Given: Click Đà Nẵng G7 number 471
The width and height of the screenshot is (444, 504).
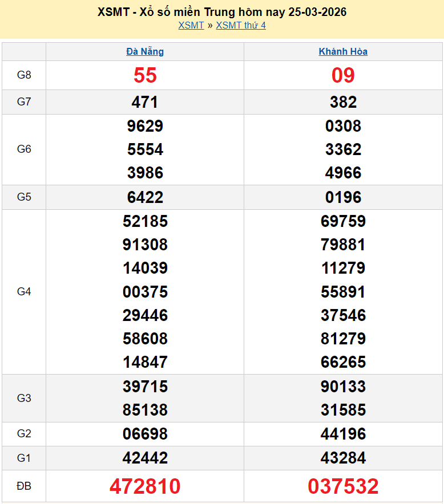Looking at the screenshot, I should [x=145, y=102].
